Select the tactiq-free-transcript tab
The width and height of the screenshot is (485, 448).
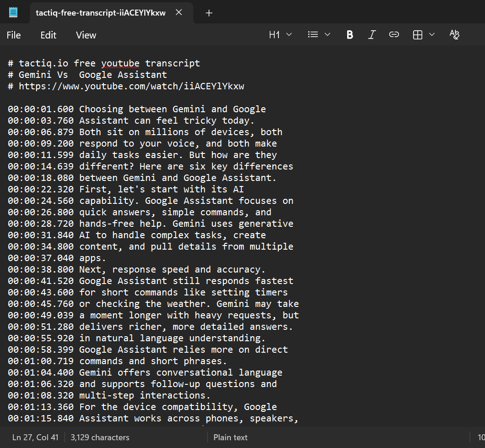[101, 13]
